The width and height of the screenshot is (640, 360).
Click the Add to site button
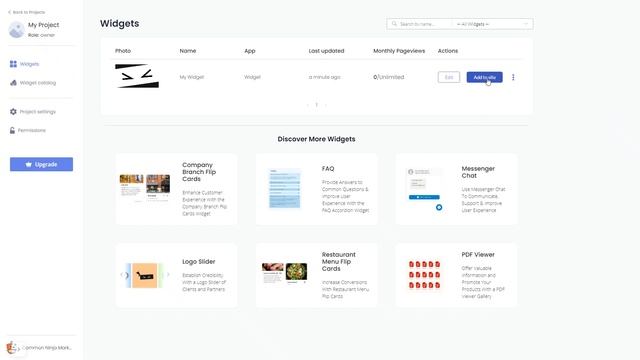[484, 77]
